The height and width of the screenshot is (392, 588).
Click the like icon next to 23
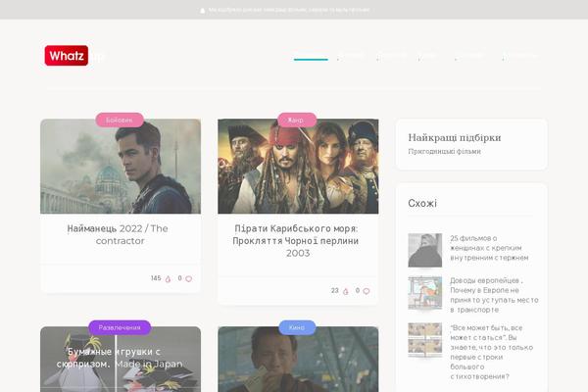(x=345, y=291)
